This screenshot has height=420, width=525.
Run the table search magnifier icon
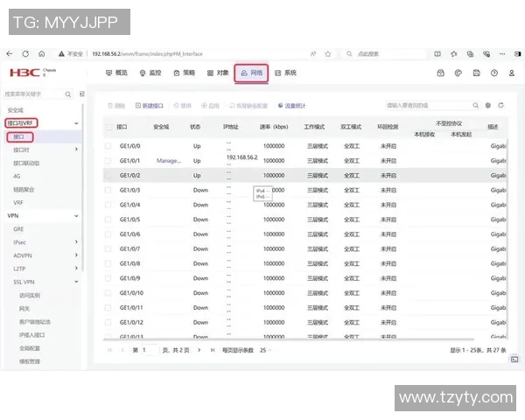(x=475, y=106)
